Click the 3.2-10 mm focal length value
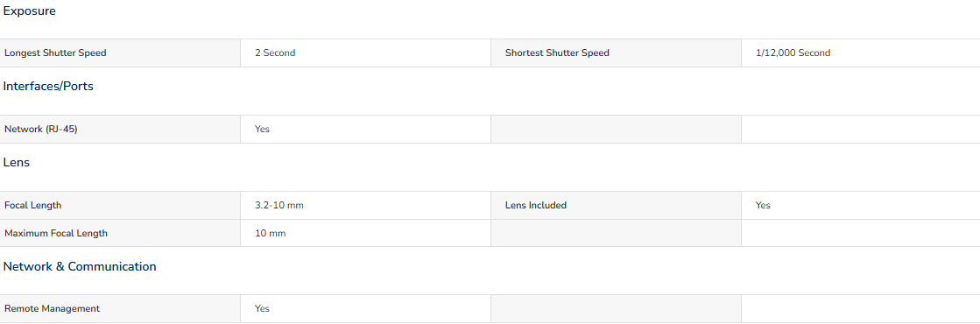The width and height of the screenshot is (980, 324). (x=278, y=205)
